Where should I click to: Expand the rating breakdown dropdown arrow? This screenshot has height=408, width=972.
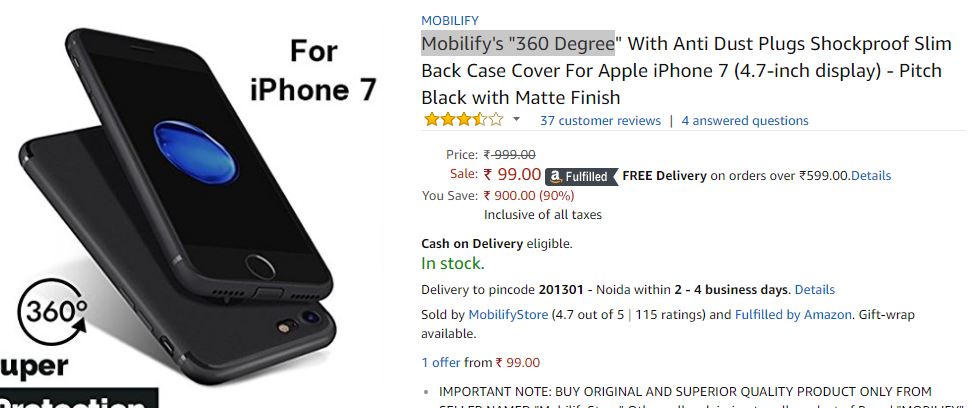(x=516, y=119)
